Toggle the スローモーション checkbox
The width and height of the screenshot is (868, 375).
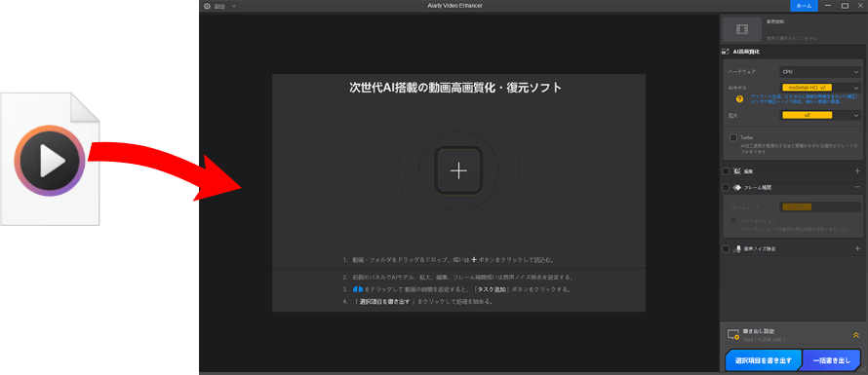(x=733, y=221)
